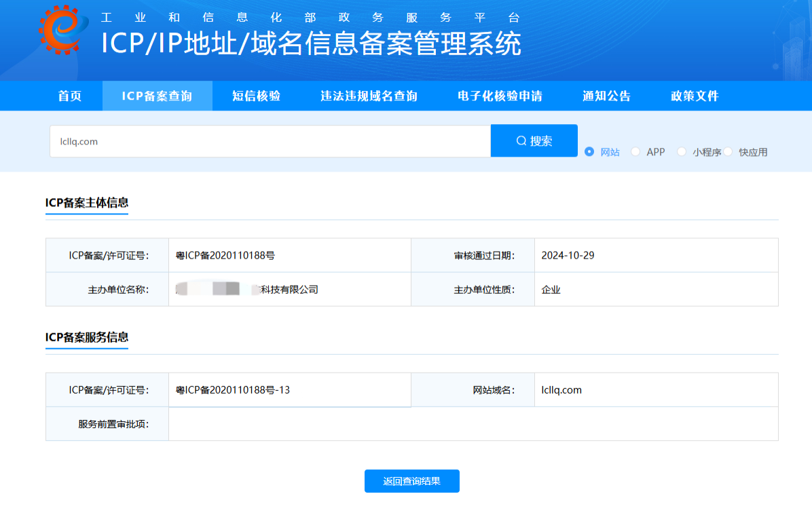Image resolution: width=812 pixels, height=513 pixels.
Task: Click the 搜索 search button
Action: [x=534, y=140]
